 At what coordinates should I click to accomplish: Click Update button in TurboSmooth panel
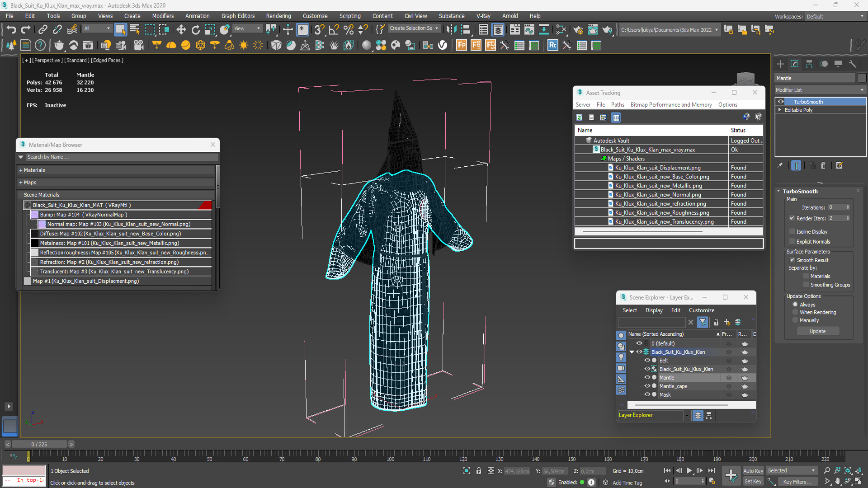tap(818, 331)
